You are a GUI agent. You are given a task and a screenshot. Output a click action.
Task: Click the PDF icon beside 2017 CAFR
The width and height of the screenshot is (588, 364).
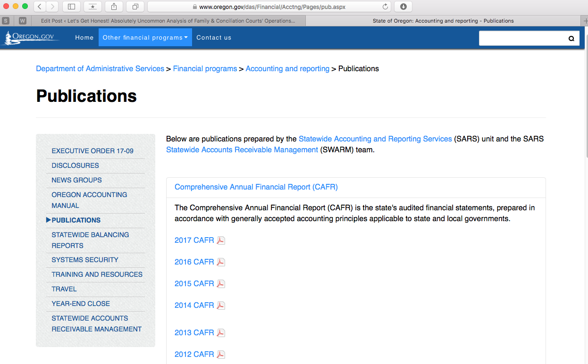click(221, 240)
